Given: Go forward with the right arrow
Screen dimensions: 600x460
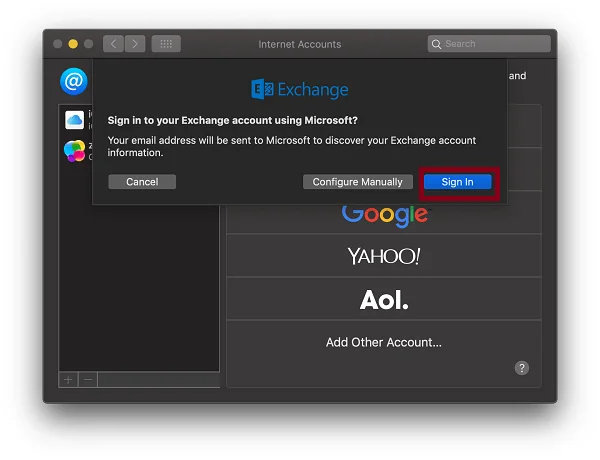Looking at the screenshot, I should pyautogui.click(x=135, y=44).
